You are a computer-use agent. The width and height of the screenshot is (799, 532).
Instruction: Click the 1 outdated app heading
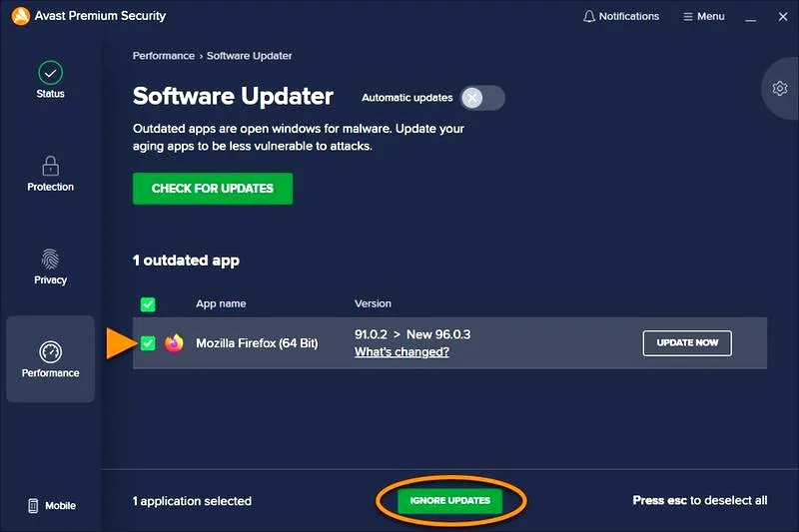tap(186, 261)
